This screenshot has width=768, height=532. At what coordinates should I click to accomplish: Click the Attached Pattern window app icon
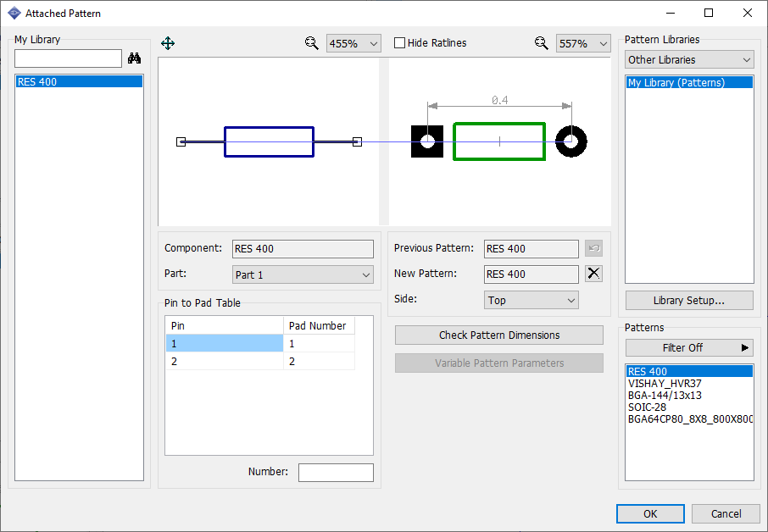(14, 14)
